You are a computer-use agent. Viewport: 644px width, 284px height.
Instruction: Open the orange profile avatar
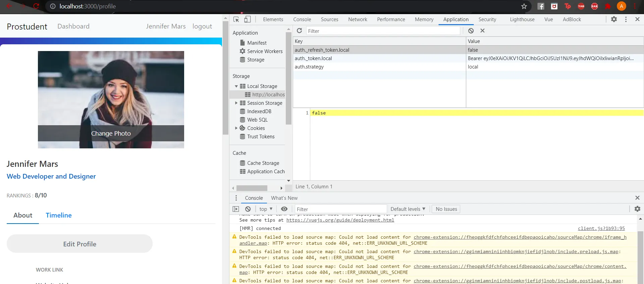coord(621,6)
